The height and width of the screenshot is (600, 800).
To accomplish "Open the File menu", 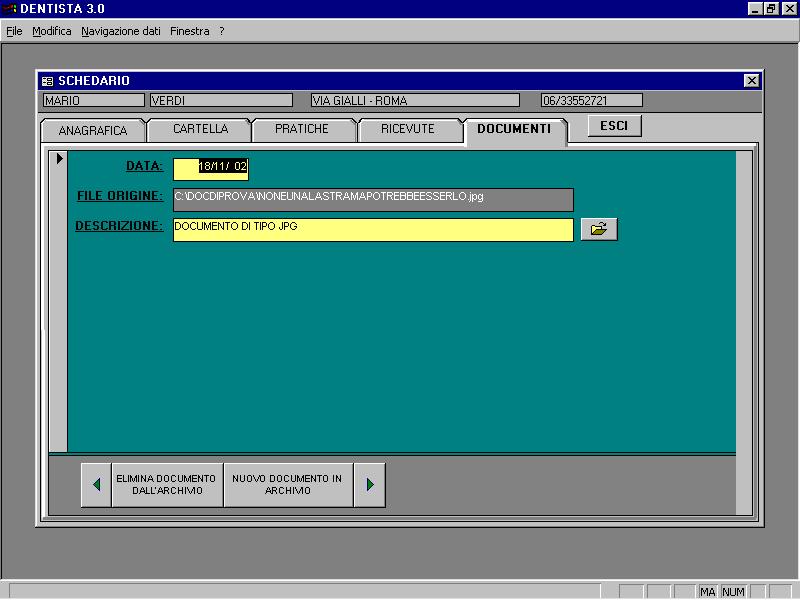I will (x=14, y=31).
